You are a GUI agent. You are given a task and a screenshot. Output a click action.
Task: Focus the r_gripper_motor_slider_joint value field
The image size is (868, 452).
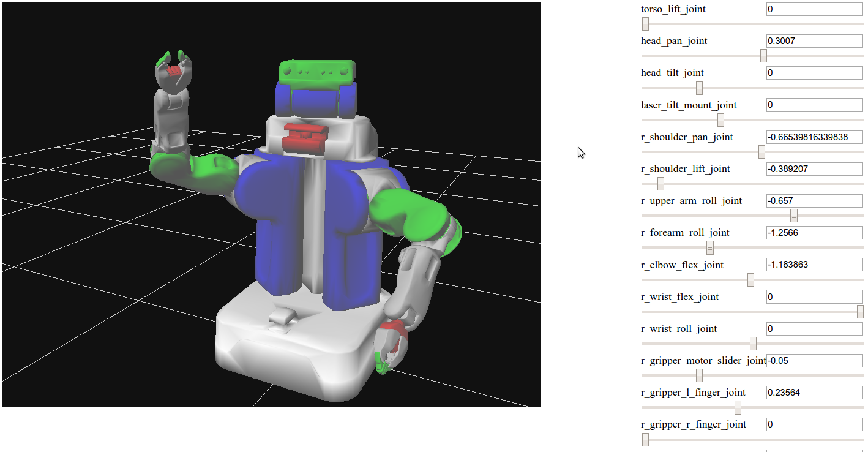(814, 361)
